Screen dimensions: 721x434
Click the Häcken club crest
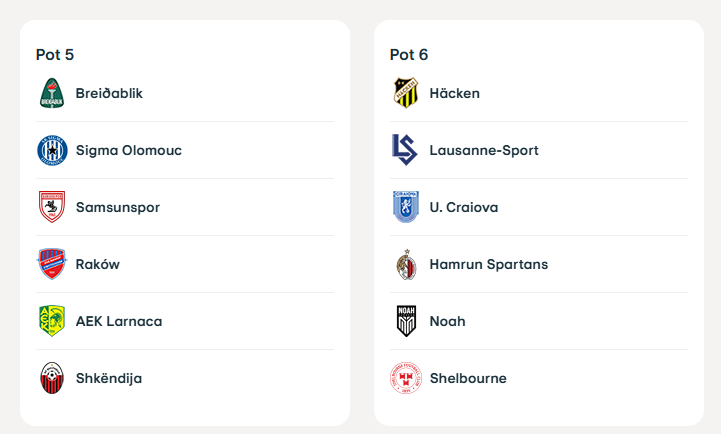coord(406,93)
